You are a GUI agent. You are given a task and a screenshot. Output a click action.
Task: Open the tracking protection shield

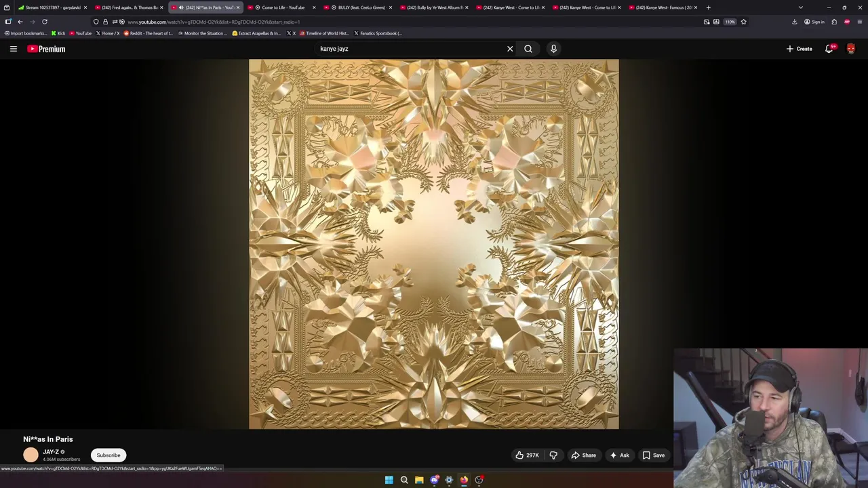point(96,22)
